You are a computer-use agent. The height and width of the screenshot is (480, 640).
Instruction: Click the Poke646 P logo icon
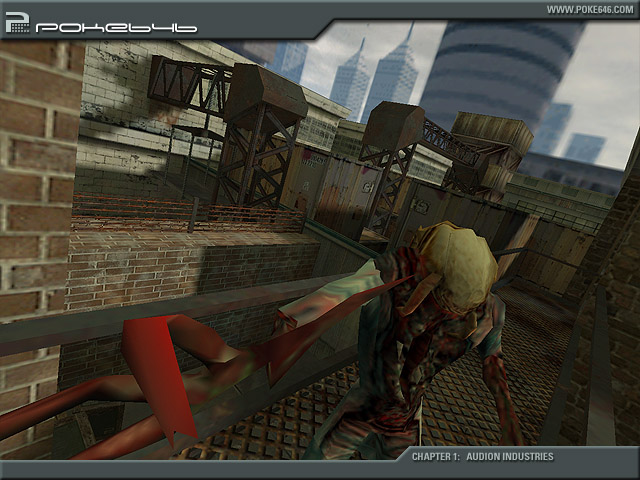[18, 23]
